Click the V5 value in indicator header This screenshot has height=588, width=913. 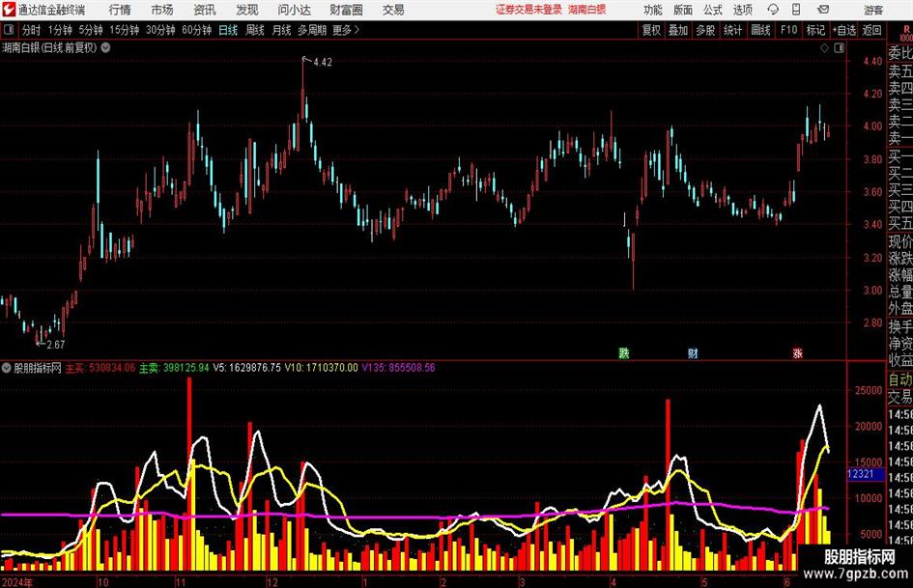pos(247,367)
